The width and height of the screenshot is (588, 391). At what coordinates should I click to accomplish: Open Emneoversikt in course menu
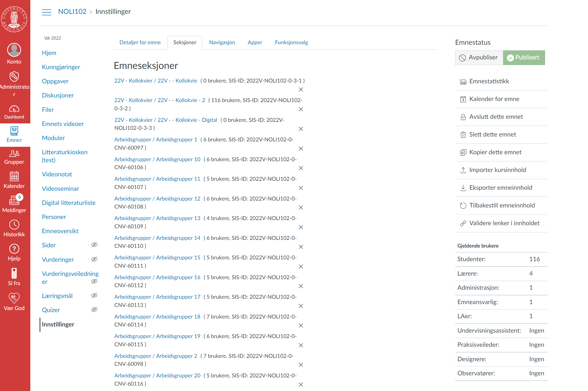pos(60,231)
